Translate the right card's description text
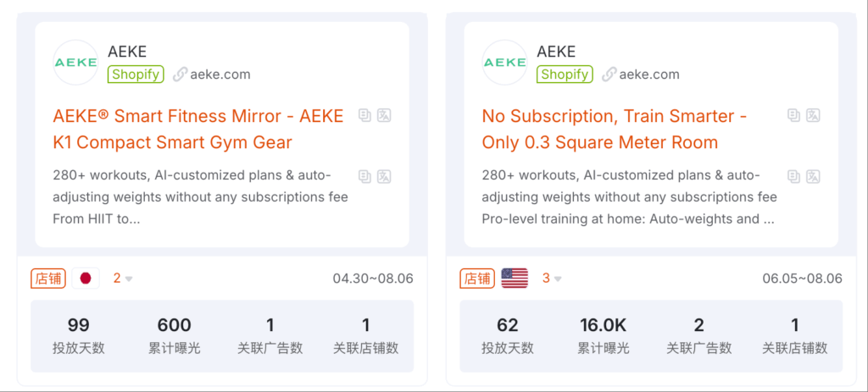Viewport: 868px width, 392px height. [x=813, y=176]
